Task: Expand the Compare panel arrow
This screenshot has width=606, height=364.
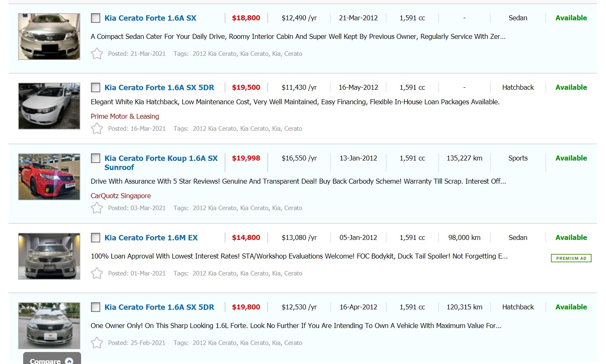Action: [x=69, y=361]
